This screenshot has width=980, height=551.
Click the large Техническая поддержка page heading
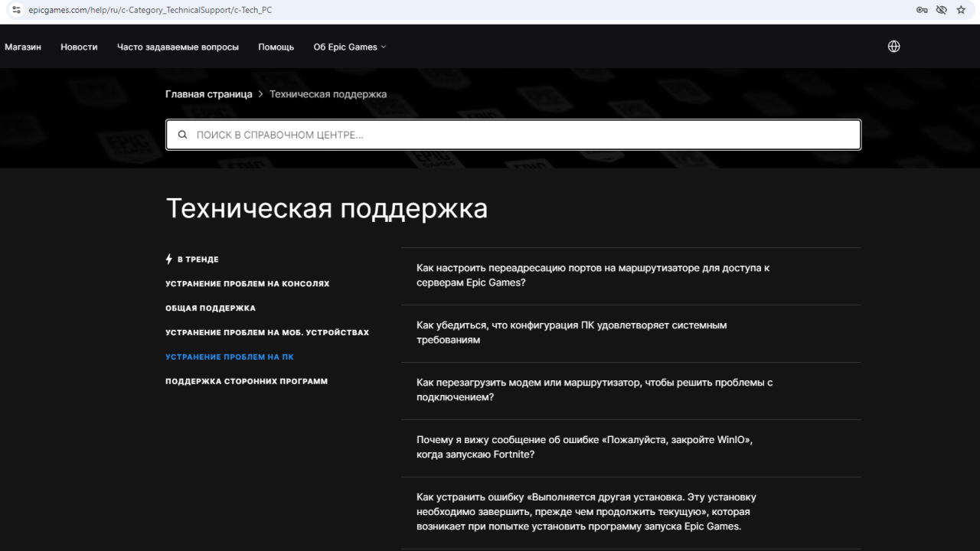pos(327,208)
